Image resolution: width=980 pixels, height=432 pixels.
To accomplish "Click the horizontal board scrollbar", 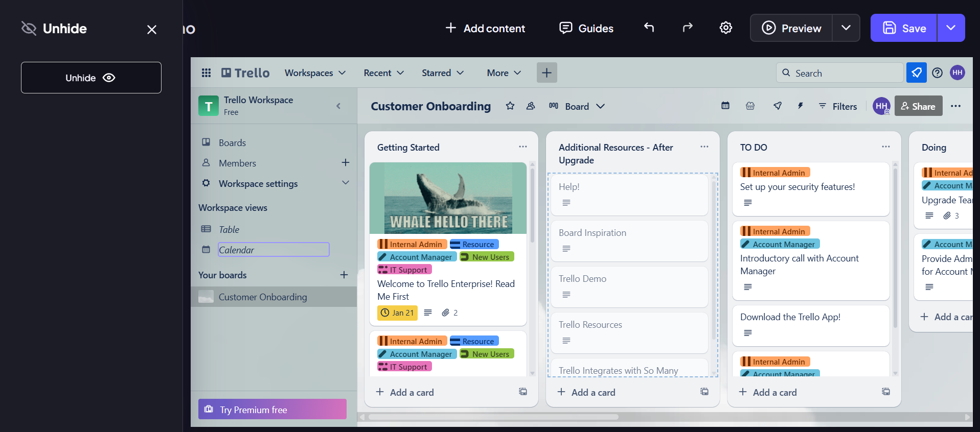I will pyautogui.click(x=493, y=417).
